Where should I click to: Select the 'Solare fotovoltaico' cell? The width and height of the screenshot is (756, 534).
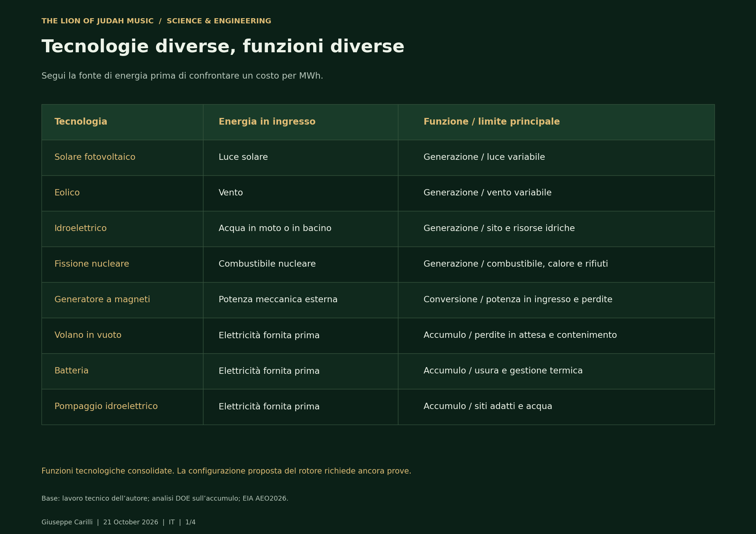122,158
